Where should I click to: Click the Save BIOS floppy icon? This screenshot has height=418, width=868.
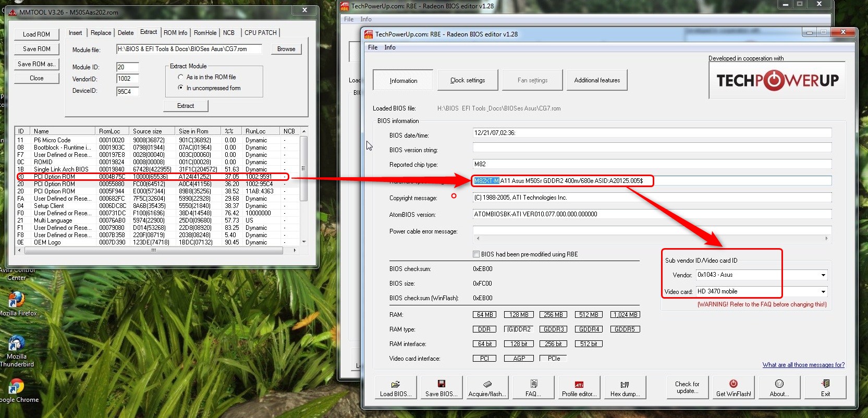(441, 384)
